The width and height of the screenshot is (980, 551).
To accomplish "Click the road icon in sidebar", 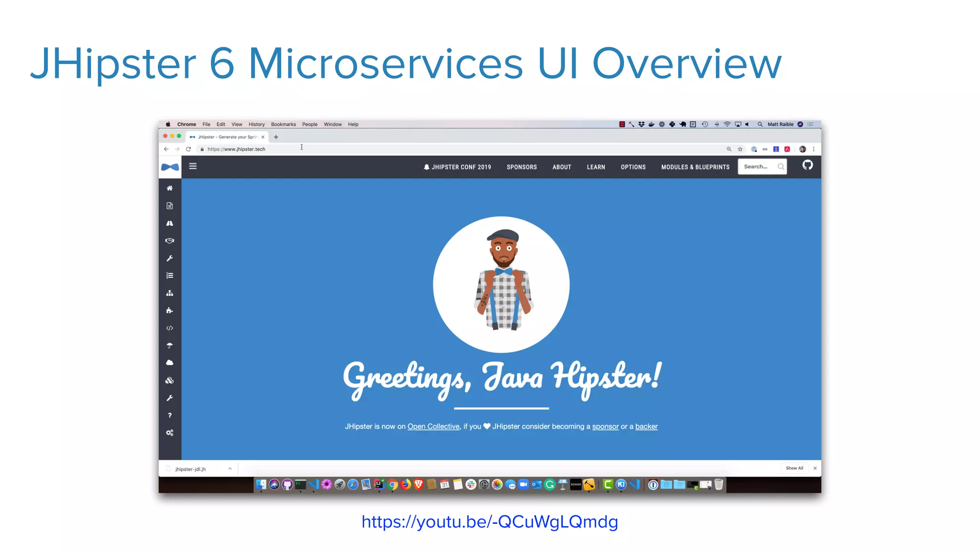I will pyautogui.click(x=169, y=223).
